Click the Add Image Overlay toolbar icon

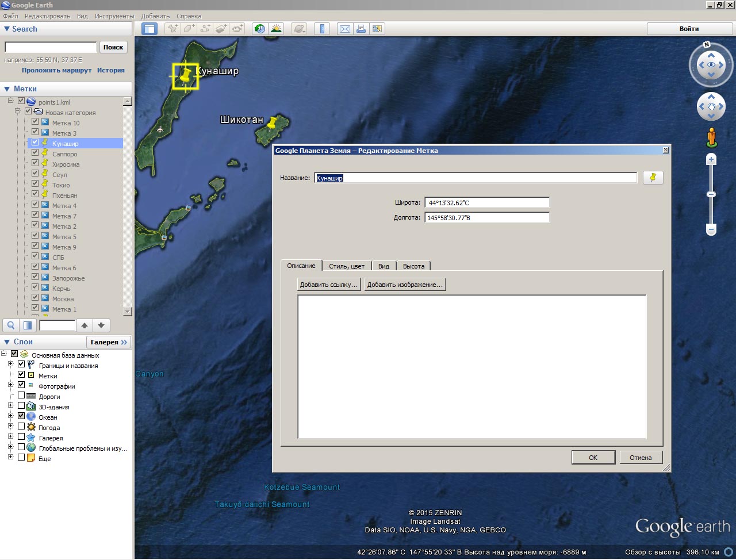click(221, 29)
